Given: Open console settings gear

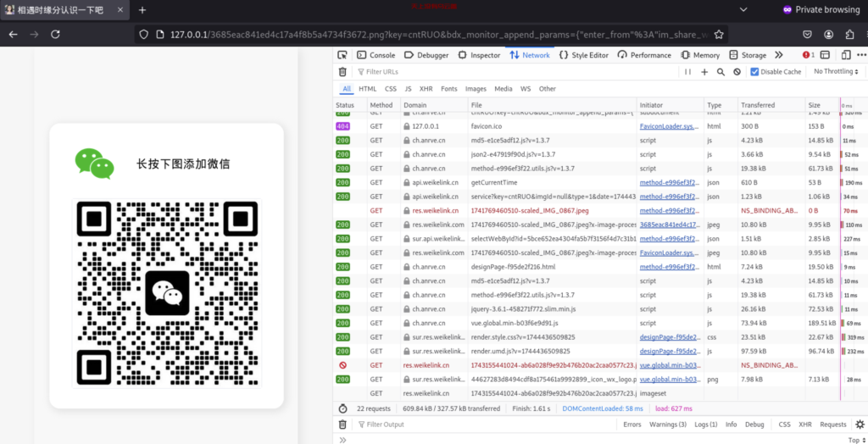Looking at the screenshot, I should (860, 424).
